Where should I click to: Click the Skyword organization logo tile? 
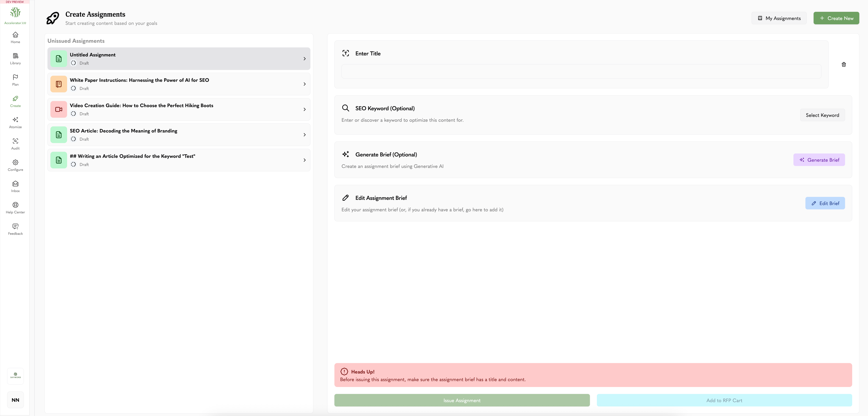tap(15, 376)
